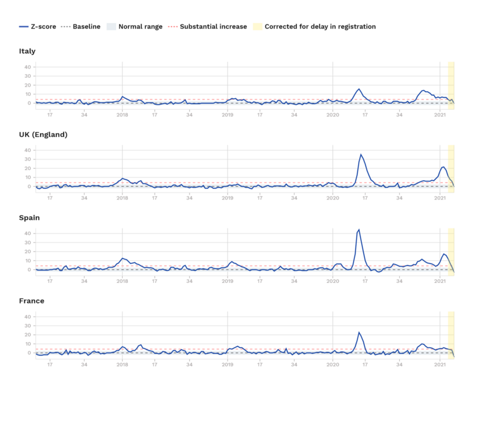499x448 pixels.
Task: Click the 2020 spring peak on France chart
Action: 359,333
